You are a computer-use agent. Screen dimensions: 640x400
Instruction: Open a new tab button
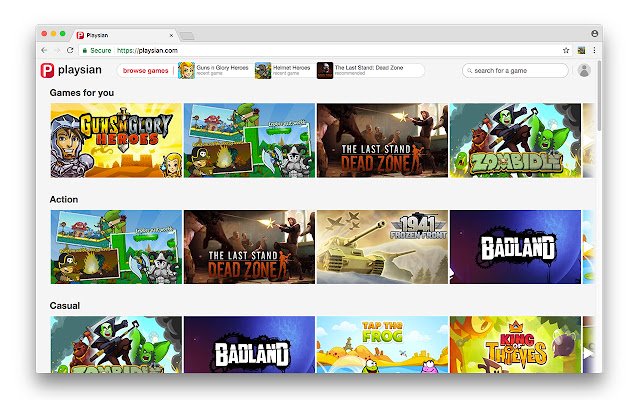(x=187, y=36)
